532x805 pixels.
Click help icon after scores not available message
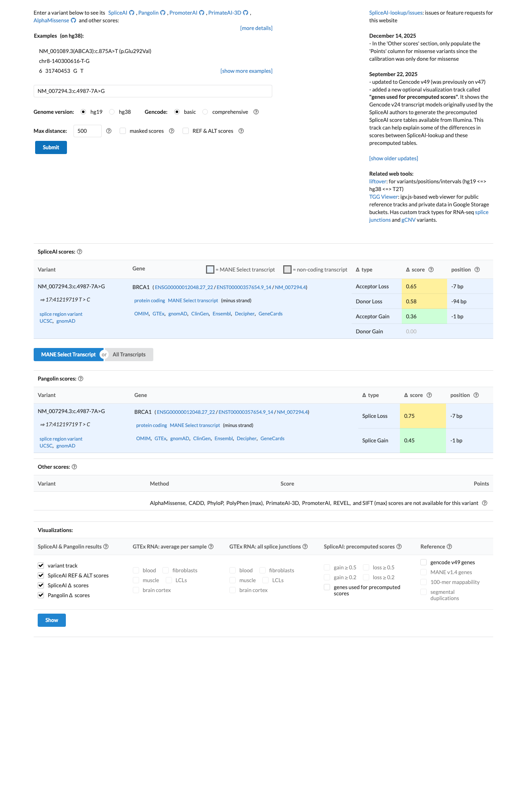pyautogui.click(x=485, y=503)
